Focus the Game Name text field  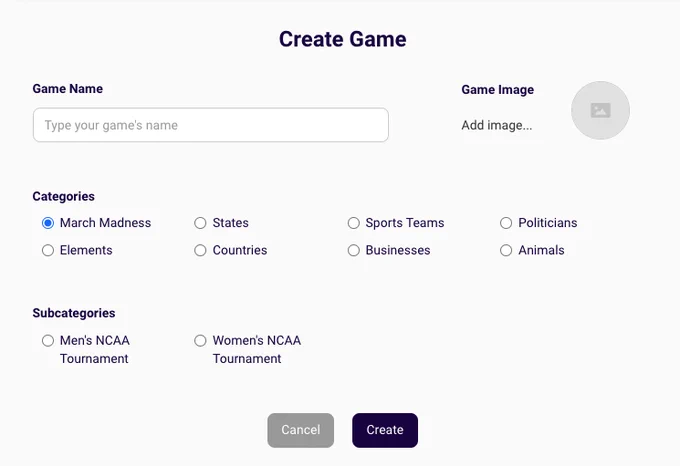pyautogui.click(x=211, y=125)
